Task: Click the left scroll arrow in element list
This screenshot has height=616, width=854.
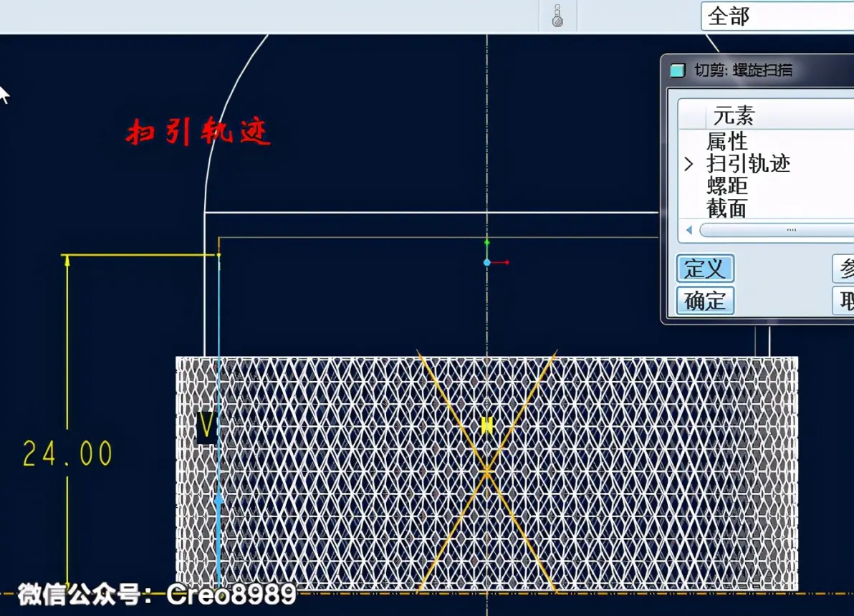Action: [x=689, y=230]
